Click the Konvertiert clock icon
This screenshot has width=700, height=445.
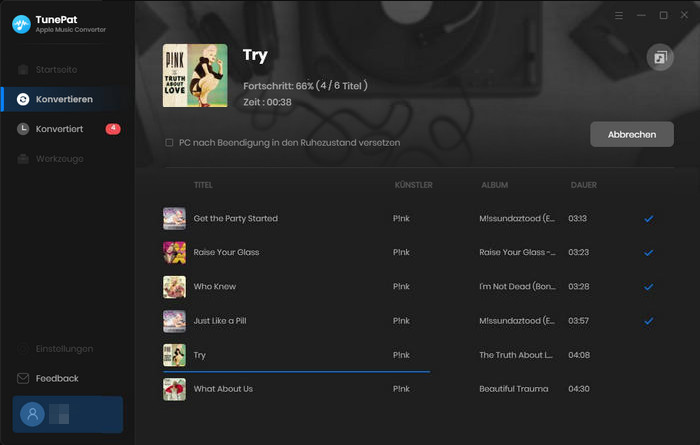point(23,129)
